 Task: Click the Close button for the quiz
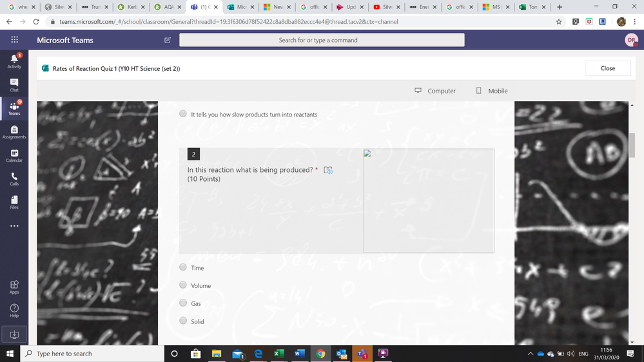pos(608,68)
